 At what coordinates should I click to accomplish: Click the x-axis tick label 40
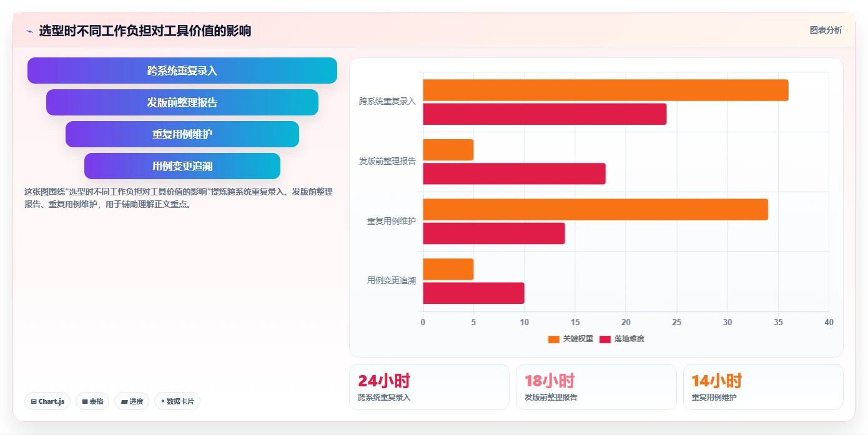[x=829, y=322]
